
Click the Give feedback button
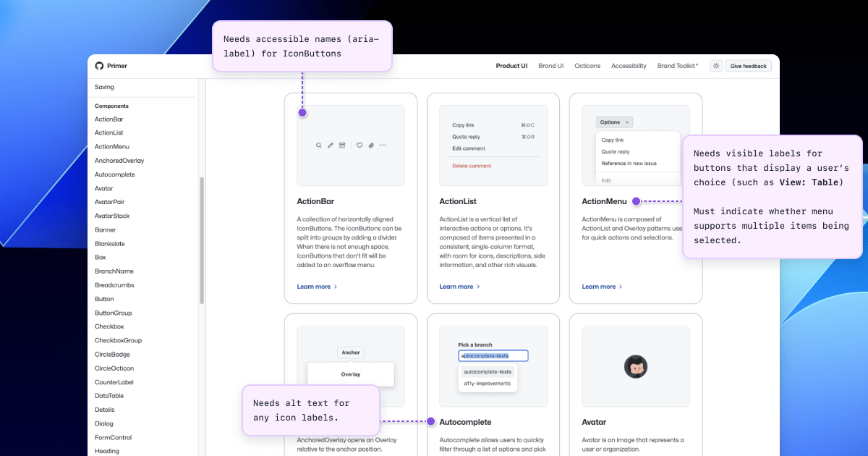(749, 66)
